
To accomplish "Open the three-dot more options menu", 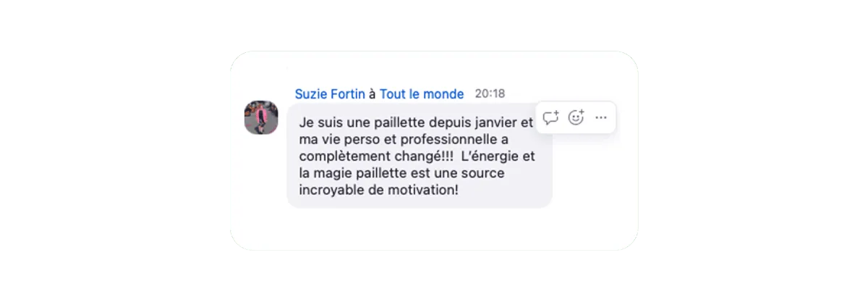I will coord(600,118).
